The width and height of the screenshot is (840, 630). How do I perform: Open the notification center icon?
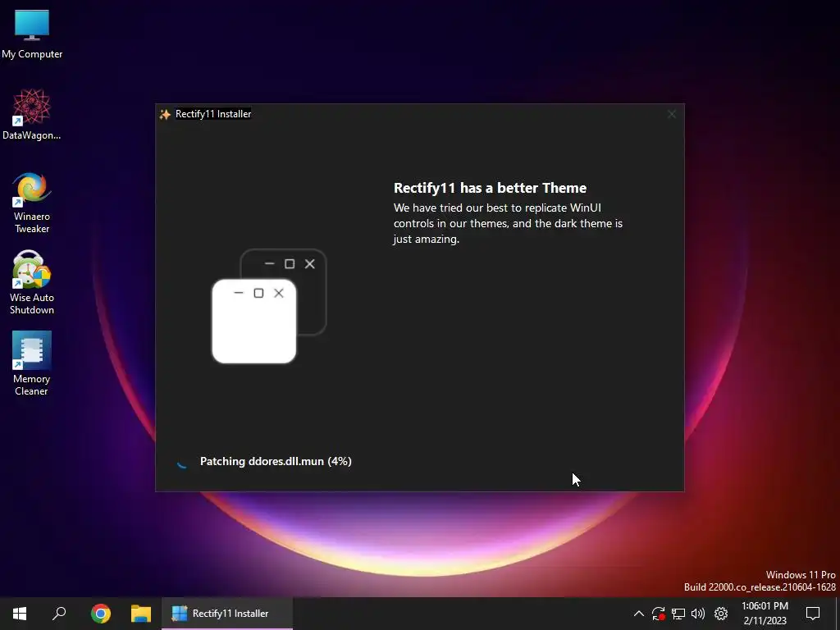pyautogui.click(x=813, y=614)
